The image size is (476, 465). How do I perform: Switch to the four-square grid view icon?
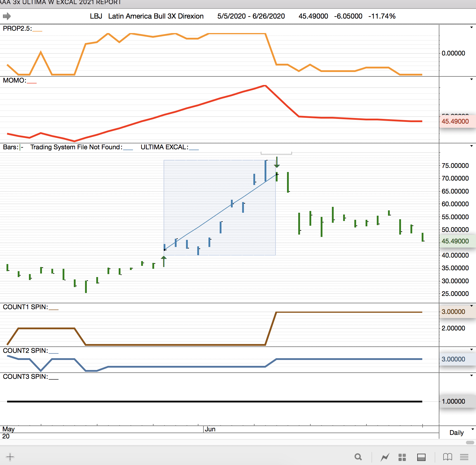click(x=402, y=457)
